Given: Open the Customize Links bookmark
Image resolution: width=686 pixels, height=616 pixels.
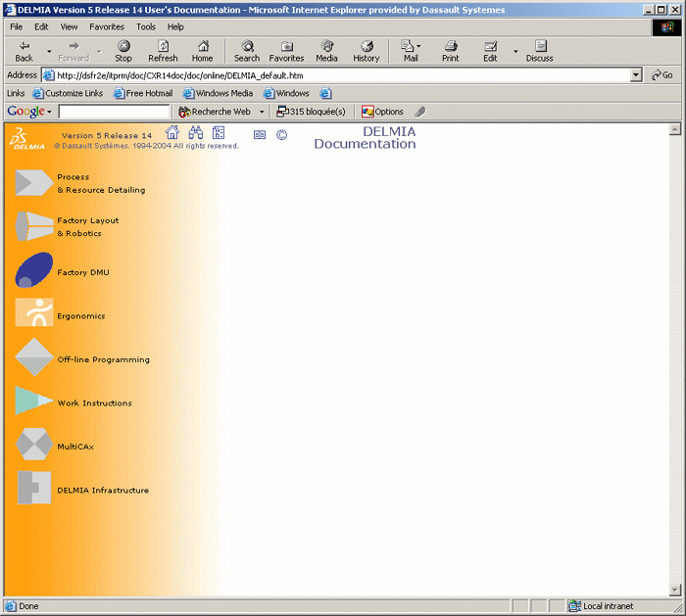Looking at the screenshot, I should pos(68,93).
